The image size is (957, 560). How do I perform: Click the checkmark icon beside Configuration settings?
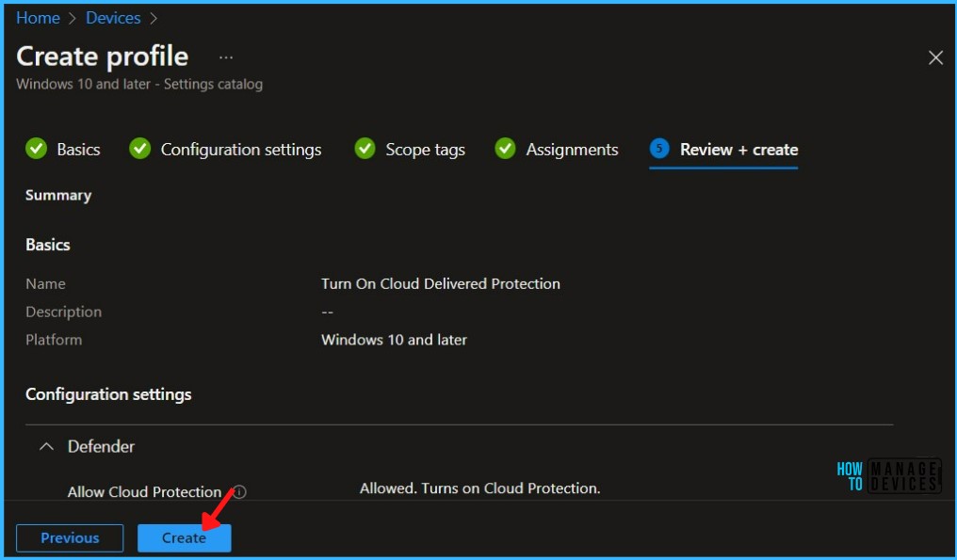click(139, 149)
